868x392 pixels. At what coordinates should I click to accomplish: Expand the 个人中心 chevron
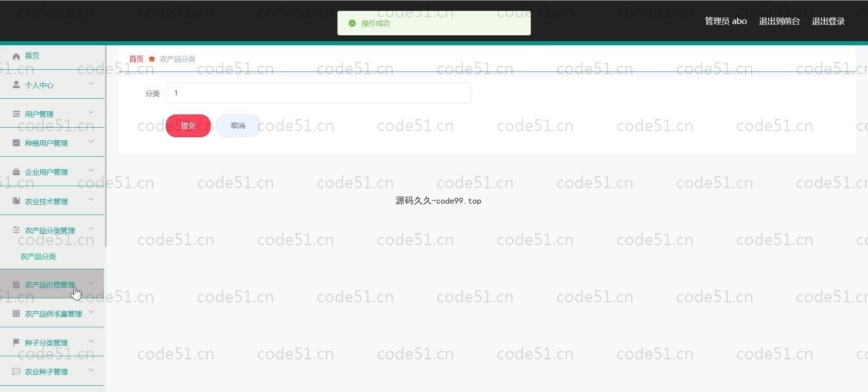(x=91, y=83)
